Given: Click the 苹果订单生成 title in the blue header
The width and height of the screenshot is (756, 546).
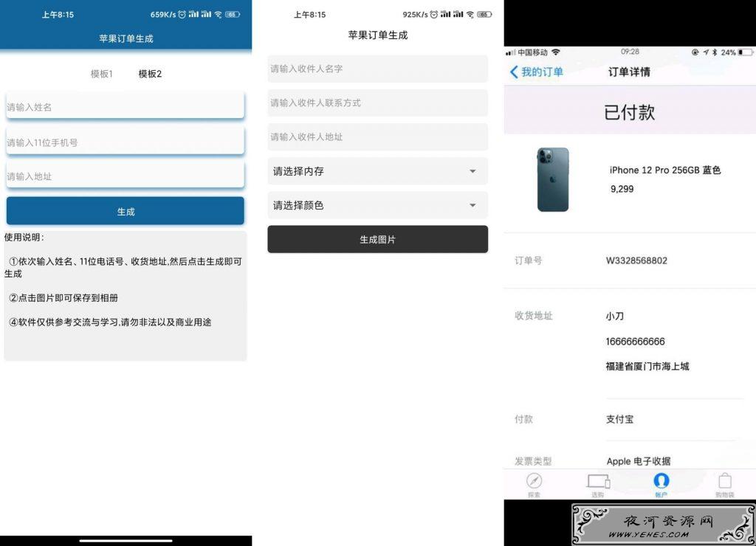Looking at the screenshot, I should pyautogui.click(x=126, y=38).
